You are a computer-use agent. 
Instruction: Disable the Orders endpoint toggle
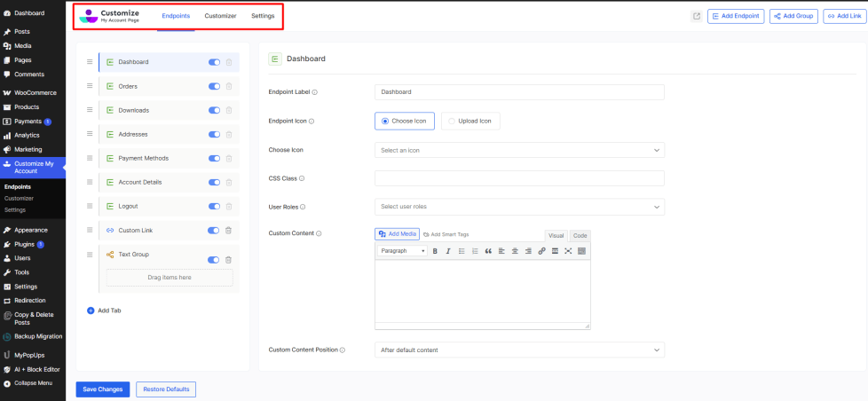(x=214, y=86)
